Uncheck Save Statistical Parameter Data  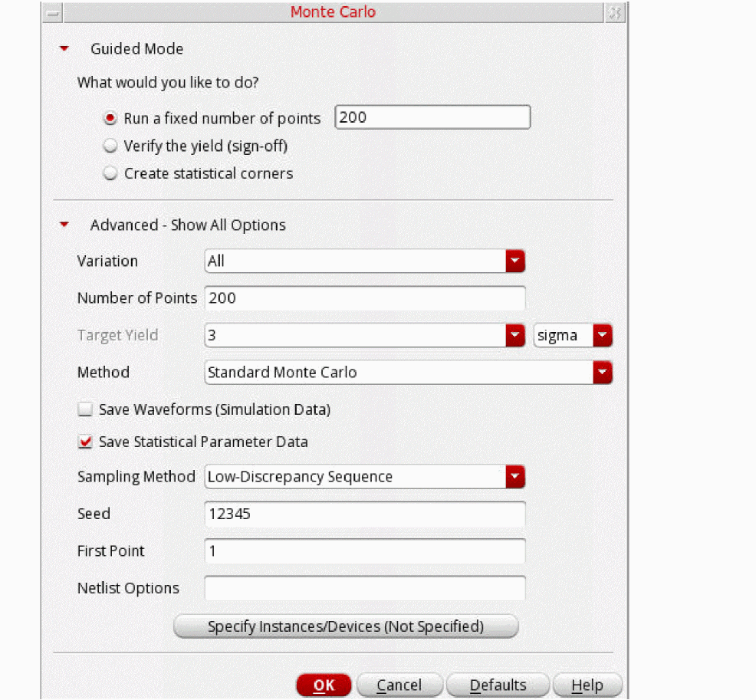pos(85,442)
